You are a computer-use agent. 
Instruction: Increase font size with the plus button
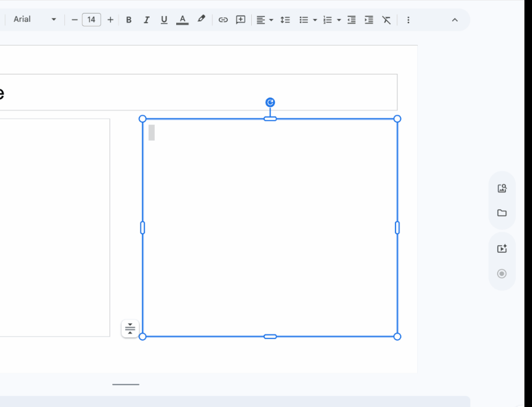click(x=111, y=20)
